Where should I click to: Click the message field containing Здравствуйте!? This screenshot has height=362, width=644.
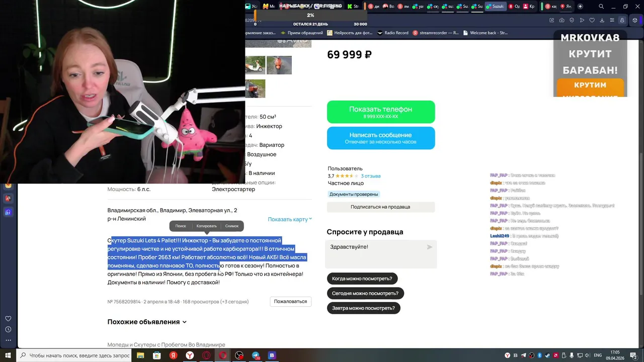pos(381,254)
